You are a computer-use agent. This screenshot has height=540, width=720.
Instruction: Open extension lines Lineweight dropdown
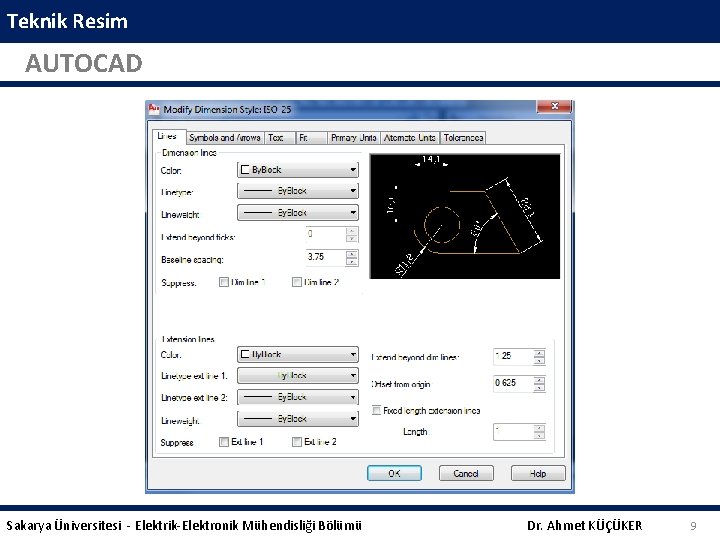(x=298, y=419)
